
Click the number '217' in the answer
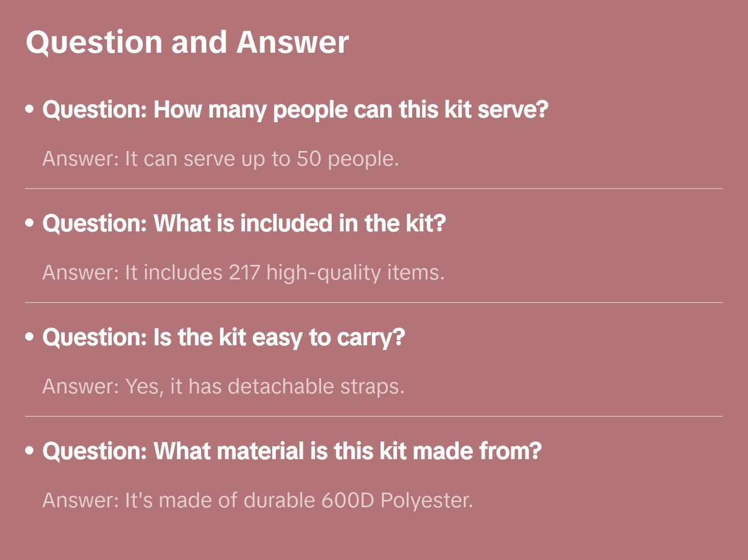[244, 273]
